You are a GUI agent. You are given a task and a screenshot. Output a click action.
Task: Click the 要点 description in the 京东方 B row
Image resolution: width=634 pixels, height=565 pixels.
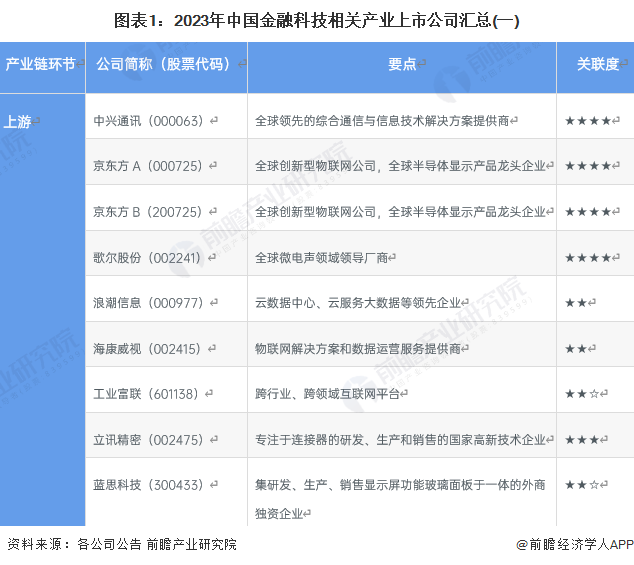[400, 212]
